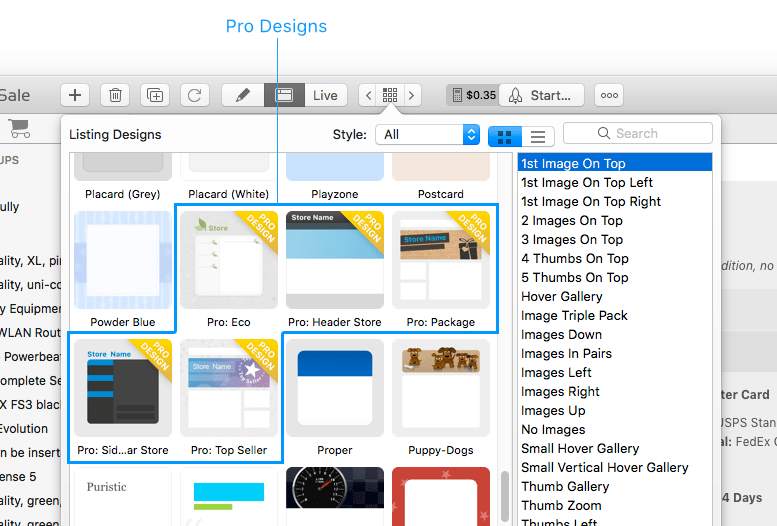Open the Style dropdown set to All
The height and width of the screenshot is (526, 777).
(428, 134)
